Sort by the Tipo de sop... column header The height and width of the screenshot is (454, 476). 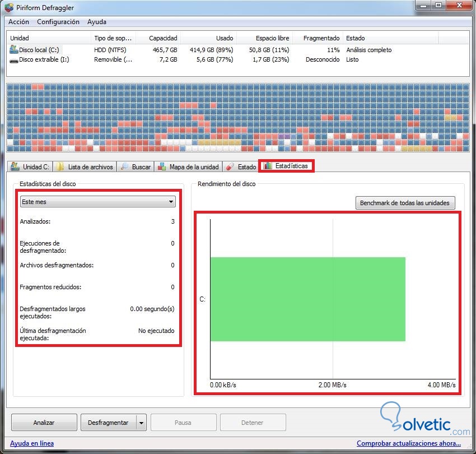point(113,38)
